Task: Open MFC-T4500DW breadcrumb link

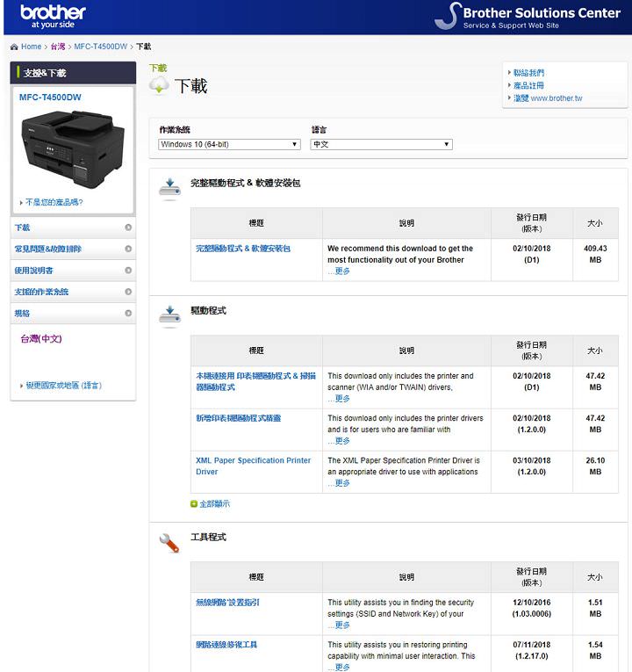Action: pyautogui.click(x=101, y=47)
